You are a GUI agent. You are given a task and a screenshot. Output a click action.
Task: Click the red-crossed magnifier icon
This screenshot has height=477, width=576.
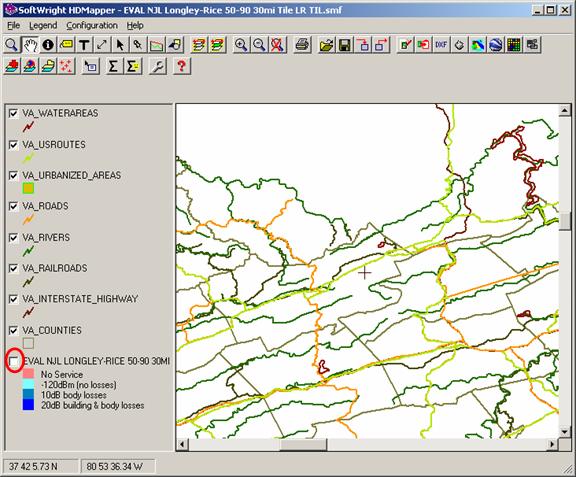click(277, 45)
